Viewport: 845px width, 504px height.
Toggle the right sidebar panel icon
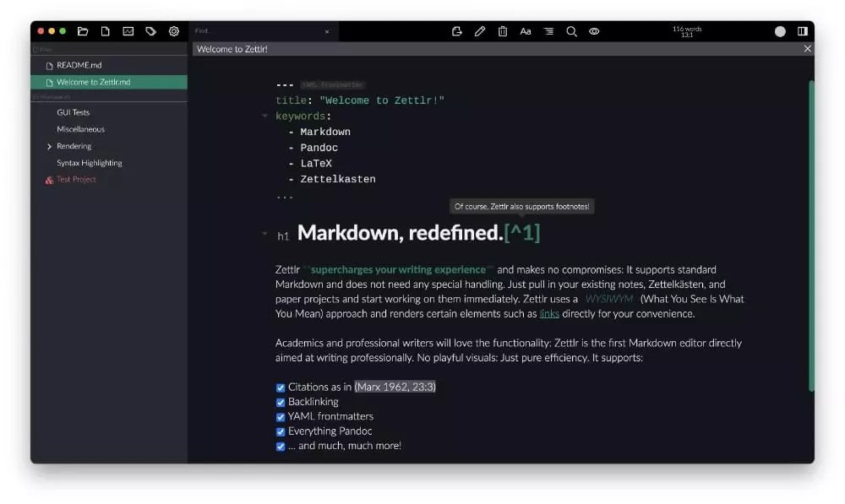point(801,31)
